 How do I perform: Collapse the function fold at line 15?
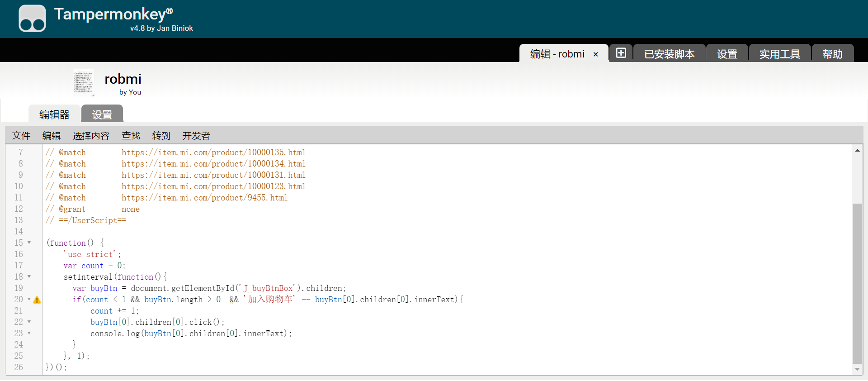click(x=29, y=243)
